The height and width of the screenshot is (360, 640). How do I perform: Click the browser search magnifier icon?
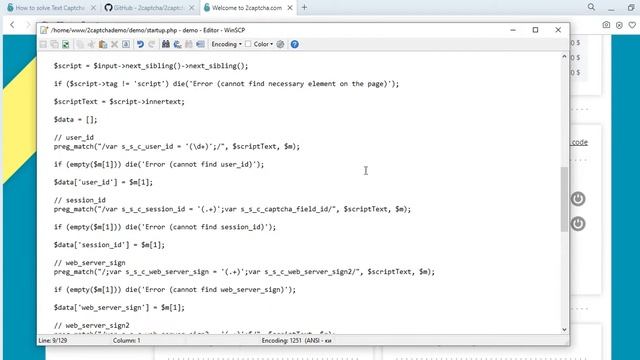click(591, 7)
